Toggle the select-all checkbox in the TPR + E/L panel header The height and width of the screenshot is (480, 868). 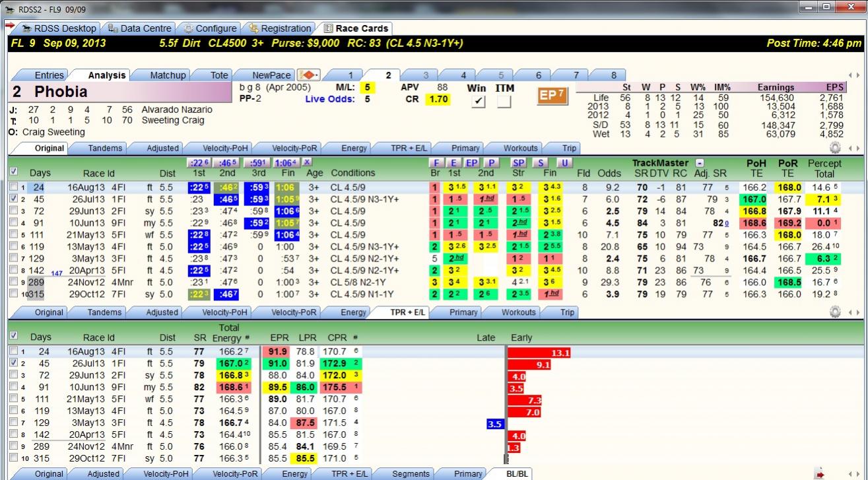pyautogui.click(x=14, y=336)
